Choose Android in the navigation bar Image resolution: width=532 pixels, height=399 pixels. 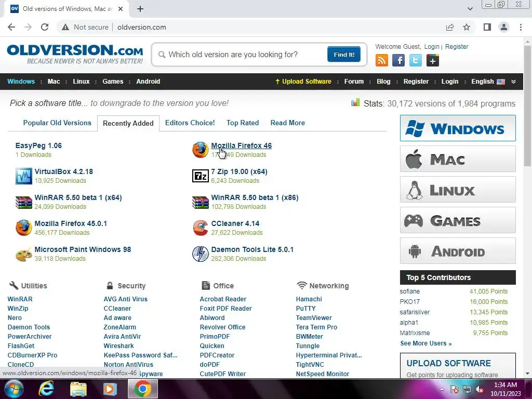point(148,82)
